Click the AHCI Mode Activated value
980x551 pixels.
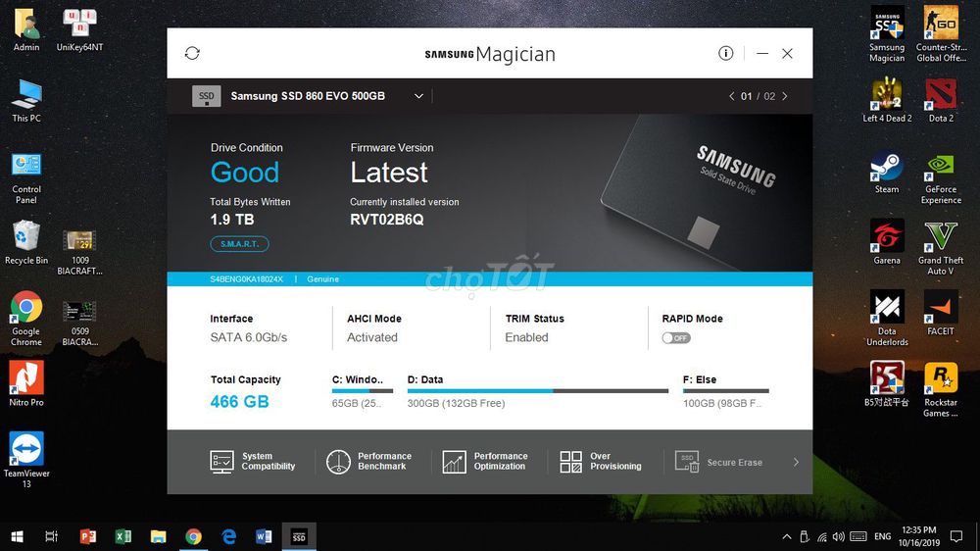click(x=371, y=337)
